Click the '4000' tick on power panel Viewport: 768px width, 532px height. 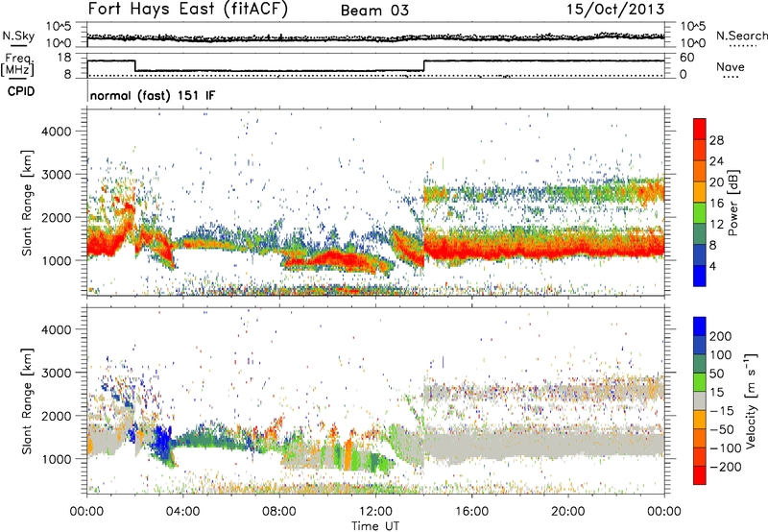[x=57, y=132]
